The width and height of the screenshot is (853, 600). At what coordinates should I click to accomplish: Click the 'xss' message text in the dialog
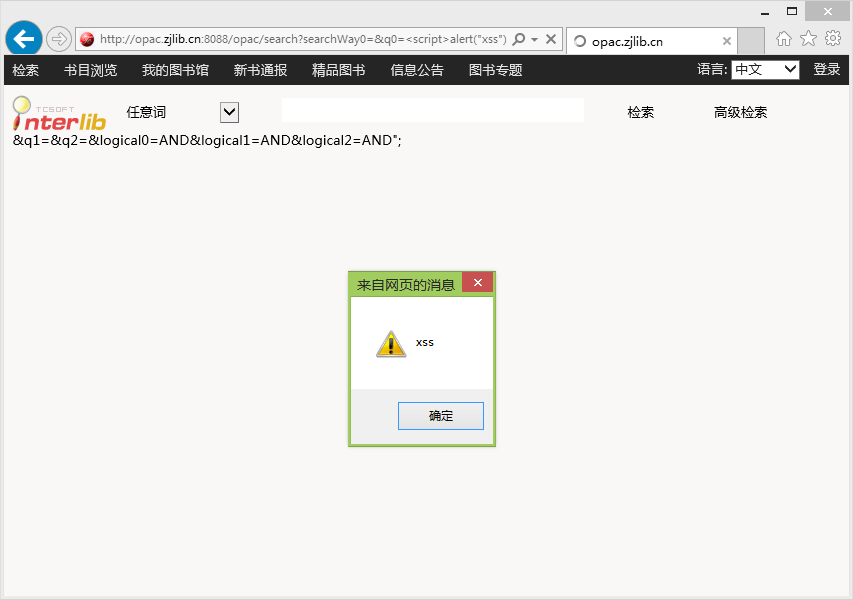(x=425, y=343)
